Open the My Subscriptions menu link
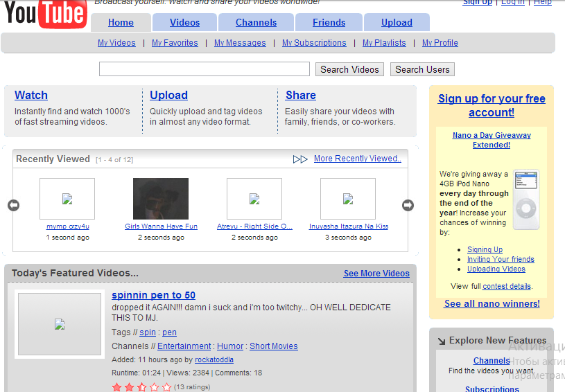 pos(314,43)
